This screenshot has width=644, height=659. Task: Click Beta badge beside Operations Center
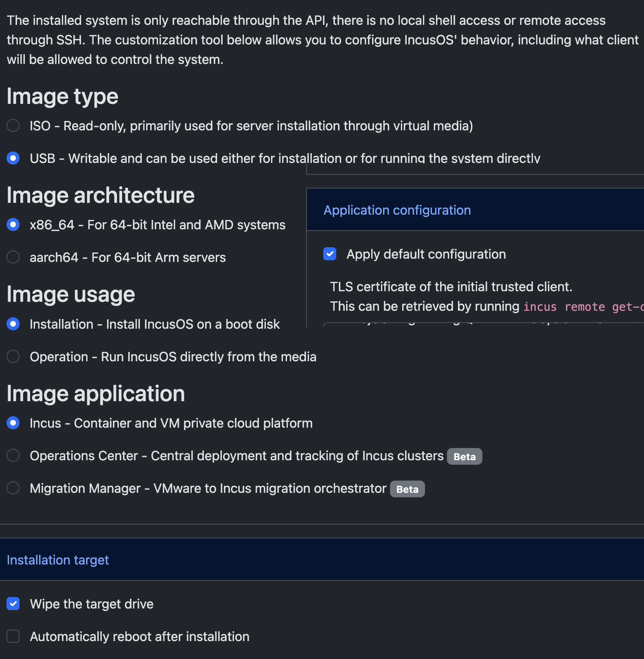pyautogui.click(x=464, y=457)
